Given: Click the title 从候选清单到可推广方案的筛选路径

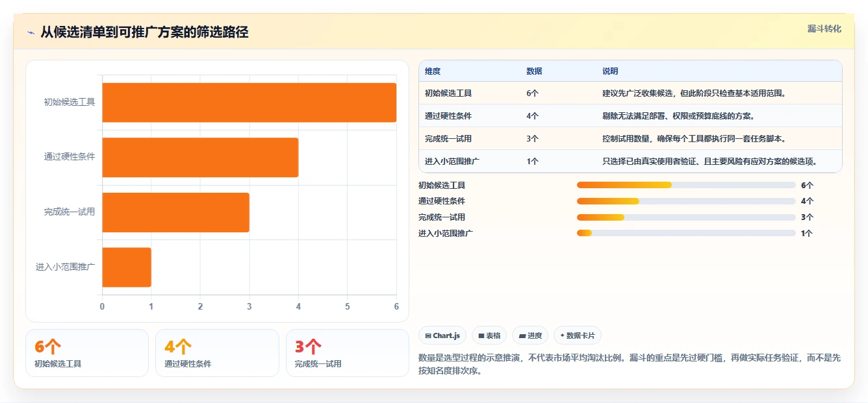Looking at the screenshot, I should [144, 32].
